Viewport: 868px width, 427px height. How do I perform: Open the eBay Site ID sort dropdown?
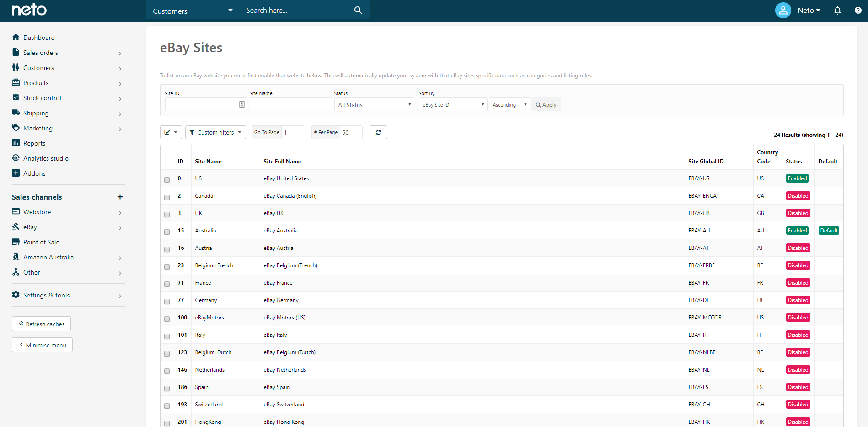click(453, 104)
